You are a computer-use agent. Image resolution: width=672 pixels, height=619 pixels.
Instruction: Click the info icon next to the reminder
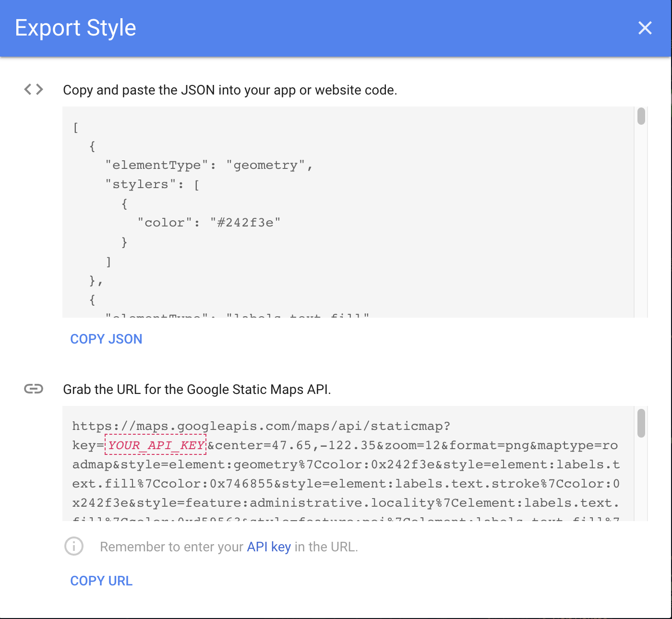[74, 546]
